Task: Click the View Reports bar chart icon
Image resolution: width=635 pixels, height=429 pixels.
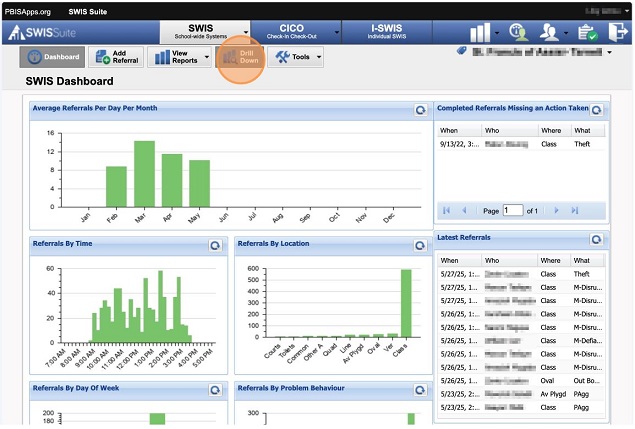Action: tap(162, 57)
